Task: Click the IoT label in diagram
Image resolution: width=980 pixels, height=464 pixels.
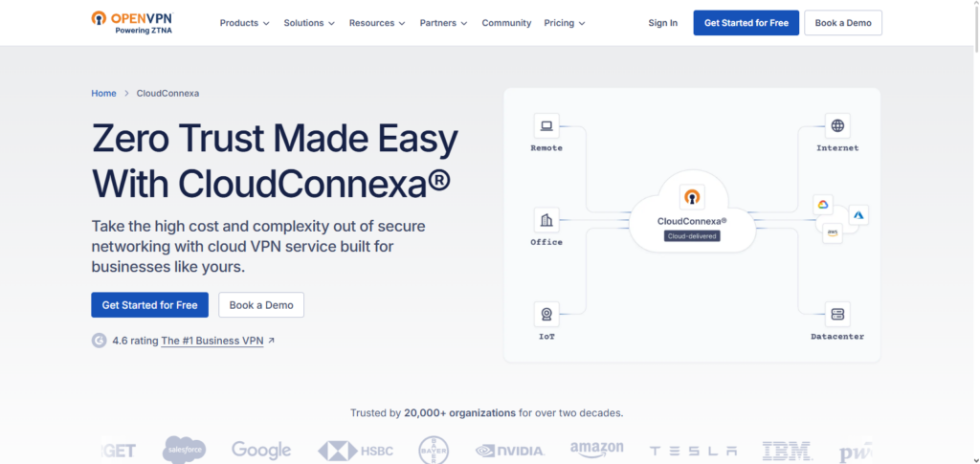Action: (x=546, y=337)
